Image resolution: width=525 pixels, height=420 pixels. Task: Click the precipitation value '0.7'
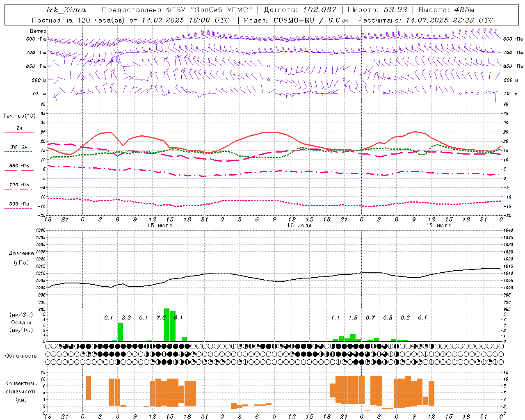370,318
